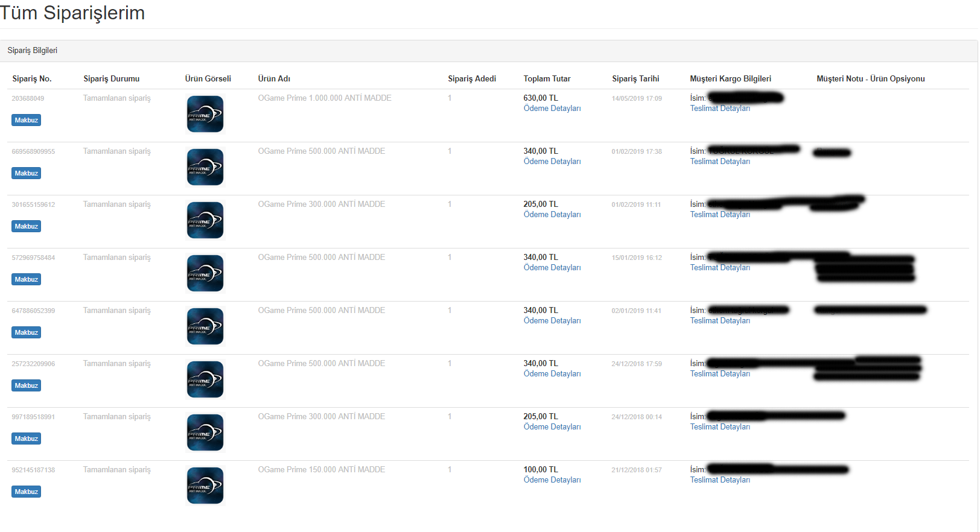Select the Sipariş Adedi column header
Screen dimensions: 980x532
(x=472, y=79)
